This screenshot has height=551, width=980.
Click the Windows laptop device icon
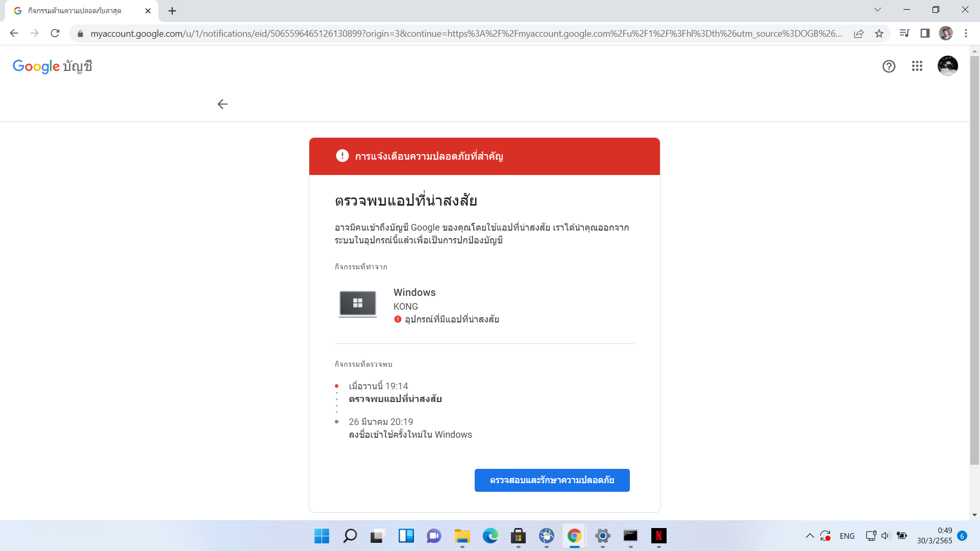click(358, 304)
